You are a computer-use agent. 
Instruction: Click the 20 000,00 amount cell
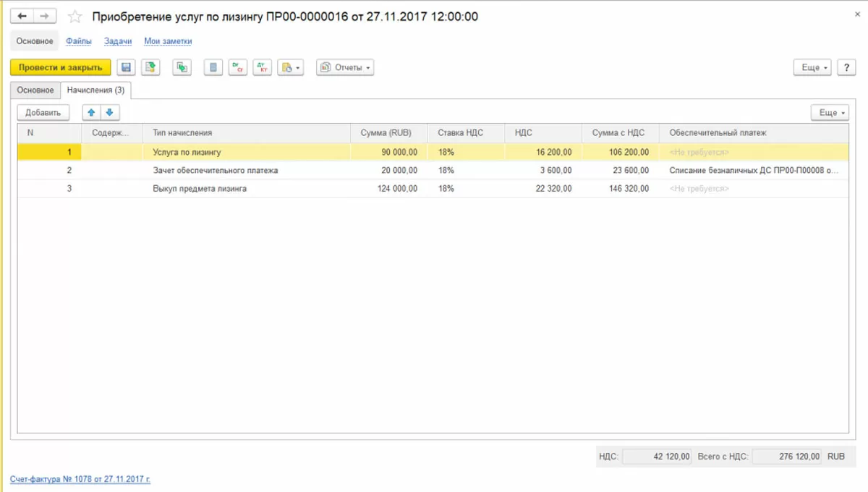[389, 170]
